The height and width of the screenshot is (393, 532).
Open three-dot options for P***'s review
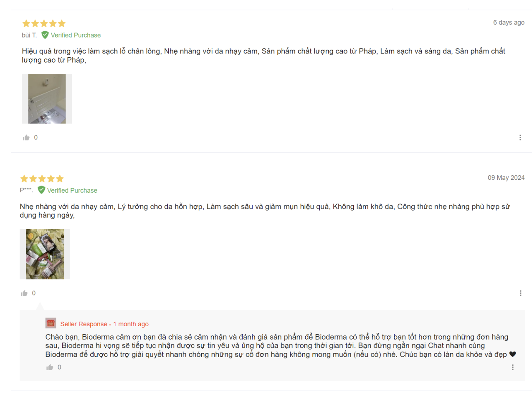click(x=520, y=293)
